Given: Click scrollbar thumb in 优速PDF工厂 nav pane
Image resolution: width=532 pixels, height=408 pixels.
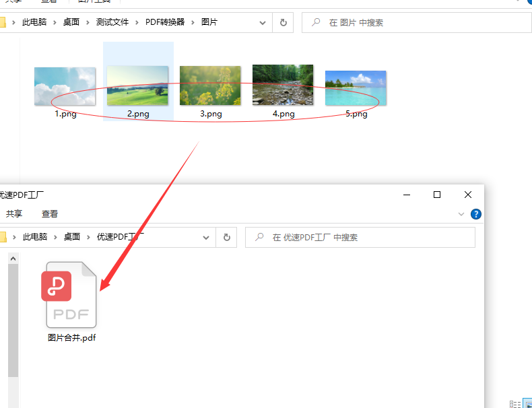Looking at the screenshot, I should pyautogui.click(x=13, y=320).
